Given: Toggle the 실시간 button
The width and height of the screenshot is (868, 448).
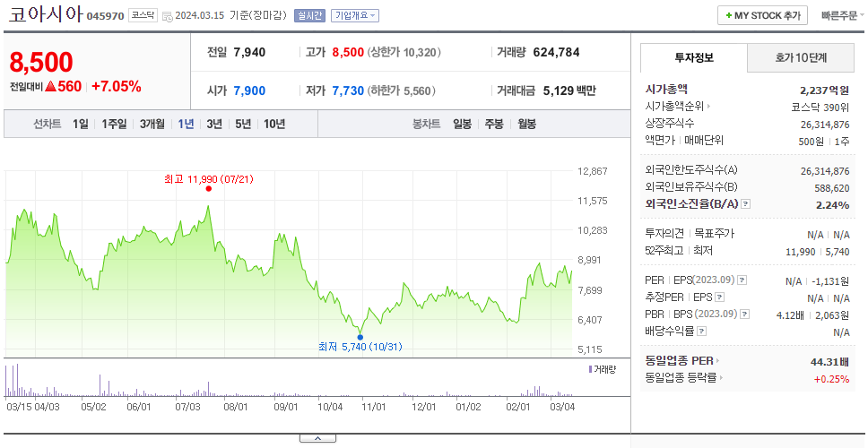Looking at the screenshot, I should 309,15.
